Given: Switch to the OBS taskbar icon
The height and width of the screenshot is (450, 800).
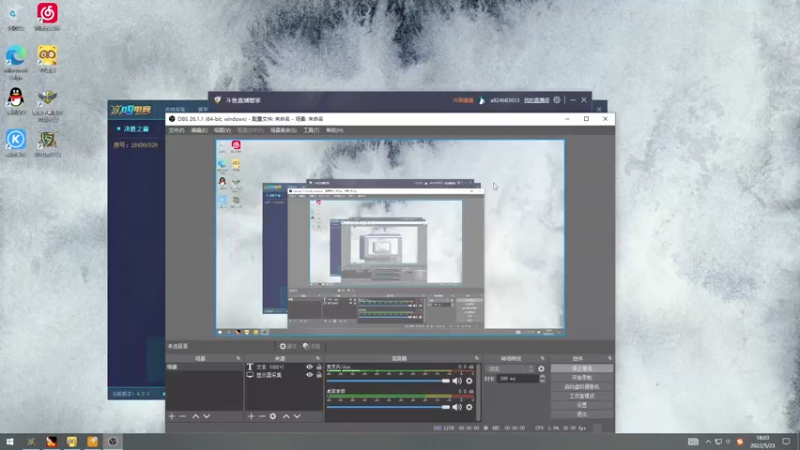Looking at the screenshot, I should 113,441.
